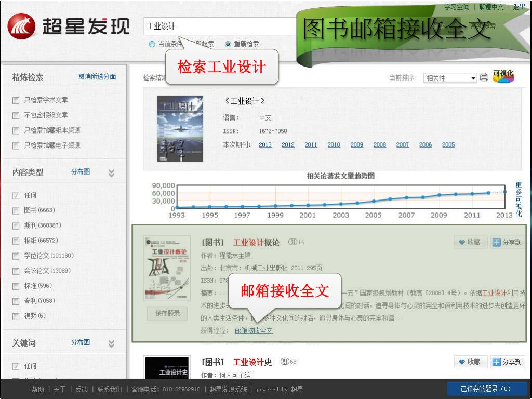Open 反馈 in footer
Viewport: 532px width, 399px height.
coord(81,389)
